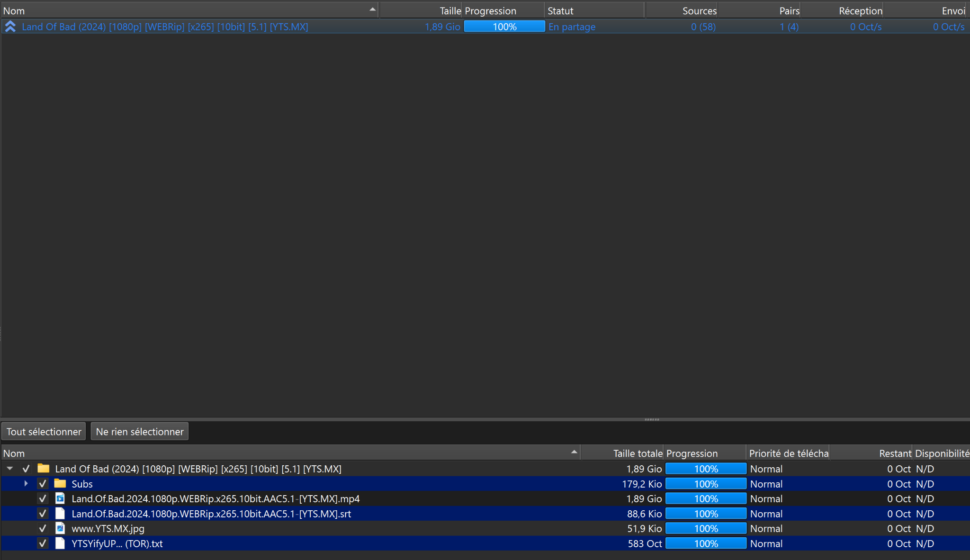The image size is (970, 560).
Task: Sort torrents by Progression column
Action: tap(503, 10)
